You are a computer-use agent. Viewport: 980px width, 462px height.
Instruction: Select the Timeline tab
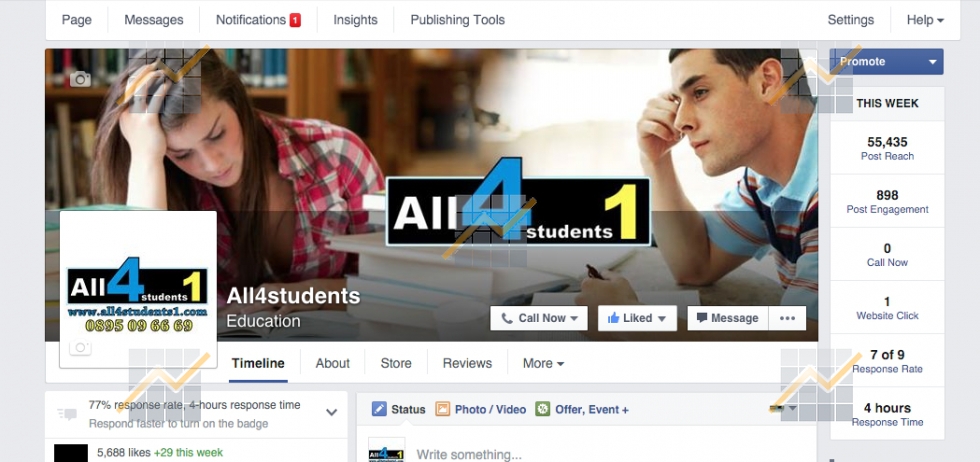click(258, 363)
